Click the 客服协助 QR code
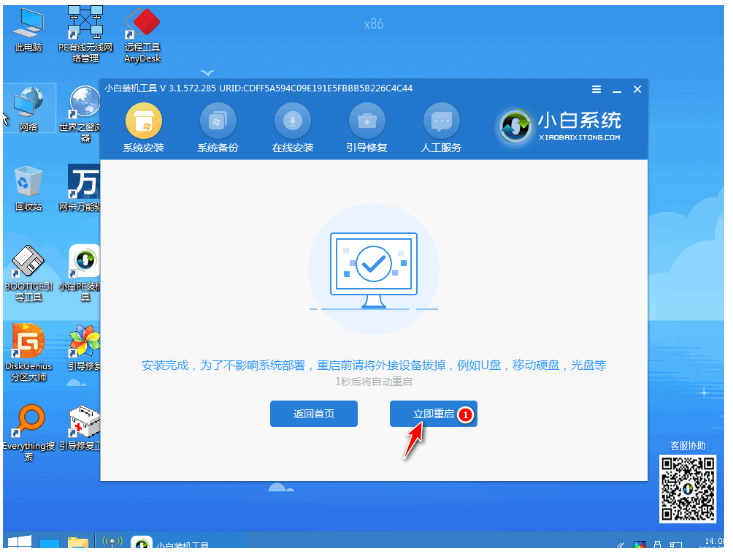733x557 pixels. pos(687,489)
